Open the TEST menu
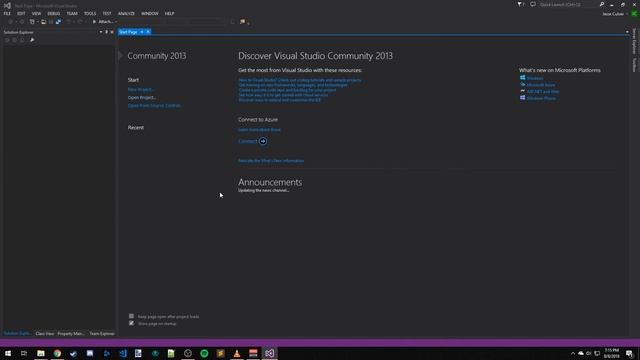The width and height of the screenshot is (640, 360). 107,13
